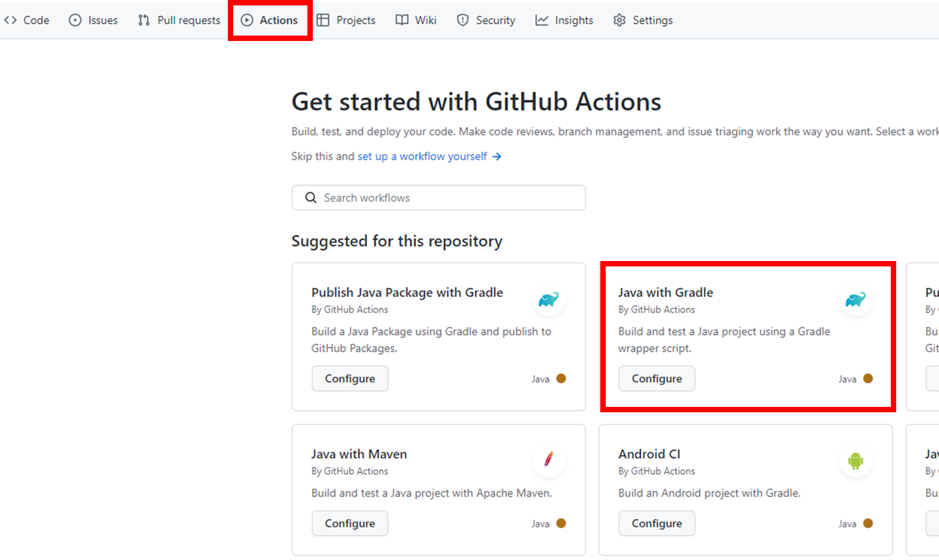Screen dimensions: 939x560
Task: Click the Java language dot on Java with Maven card
Action: coord(561,523)
